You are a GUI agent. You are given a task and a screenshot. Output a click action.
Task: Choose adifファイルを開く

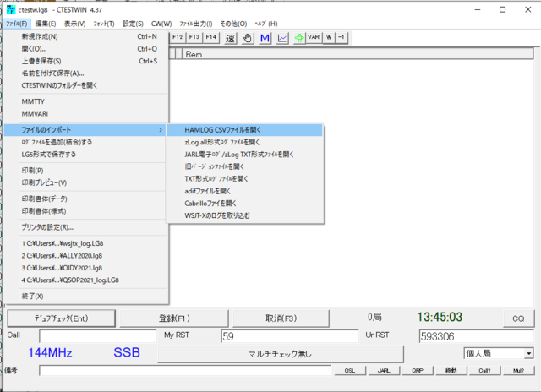pos(244,191)
